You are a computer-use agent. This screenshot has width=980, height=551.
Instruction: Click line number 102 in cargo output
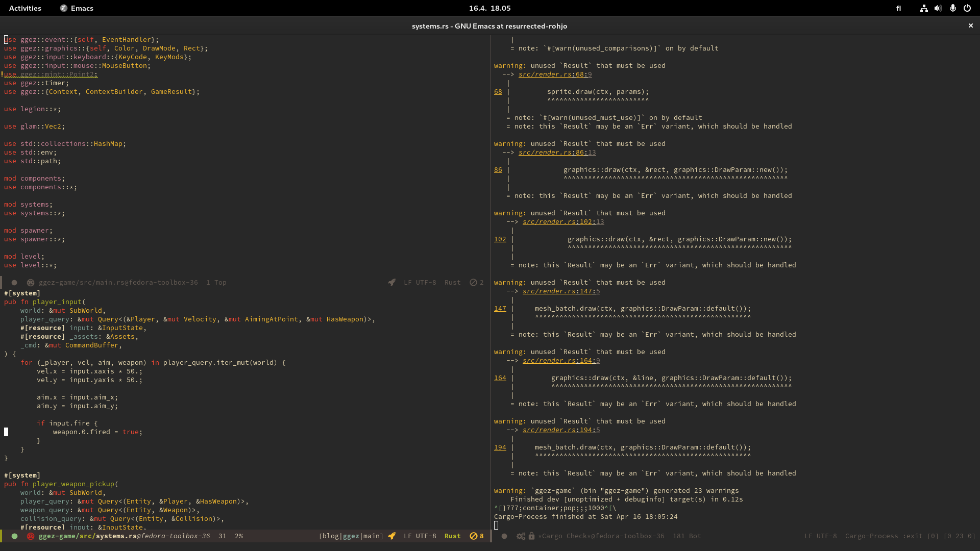click(500, 239)
